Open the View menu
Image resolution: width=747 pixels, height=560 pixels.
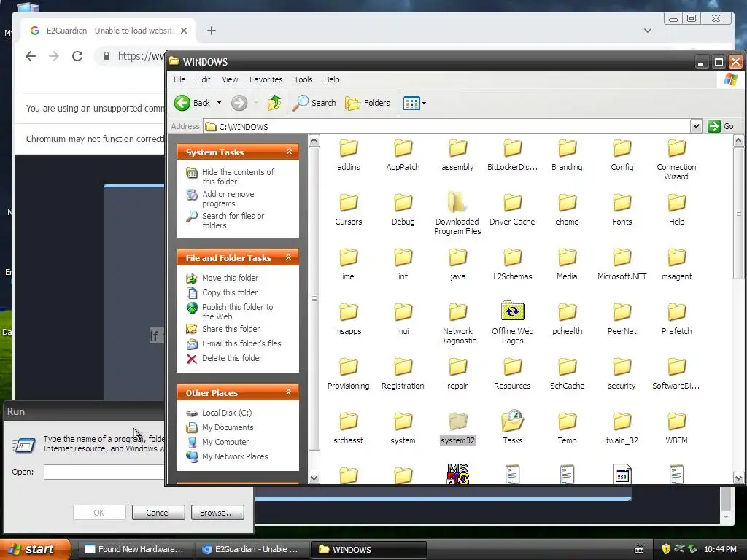tap(230, 79)
